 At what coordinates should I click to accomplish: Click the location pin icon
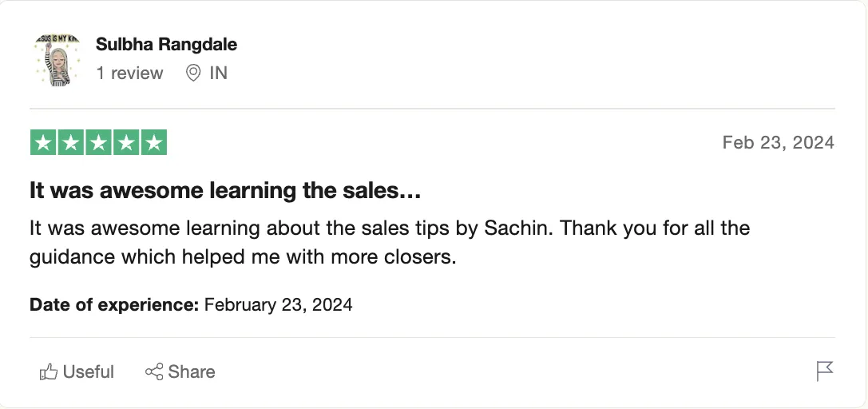pos(193,73)
